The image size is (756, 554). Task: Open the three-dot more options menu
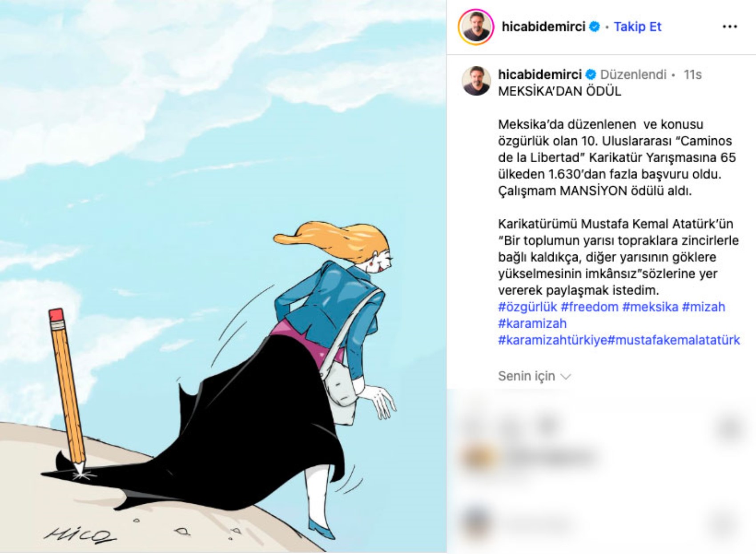click(x=730, y=27)
